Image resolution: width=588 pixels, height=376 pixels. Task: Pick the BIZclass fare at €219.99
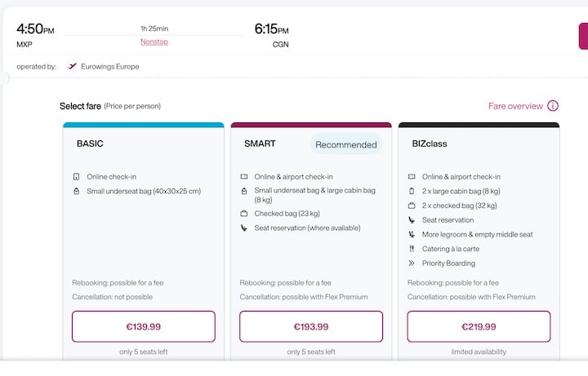[x=479, y=326]
